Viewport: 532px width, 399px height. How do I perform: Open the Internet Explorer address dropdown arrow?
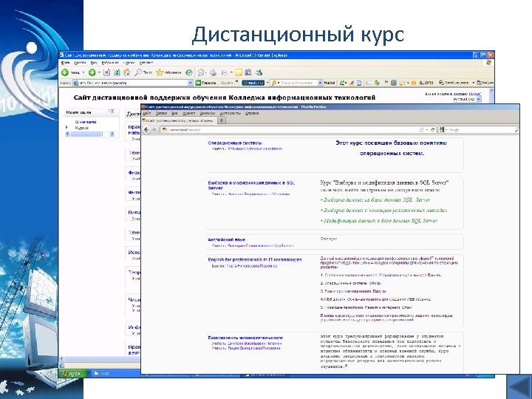[x=191, y=83]
